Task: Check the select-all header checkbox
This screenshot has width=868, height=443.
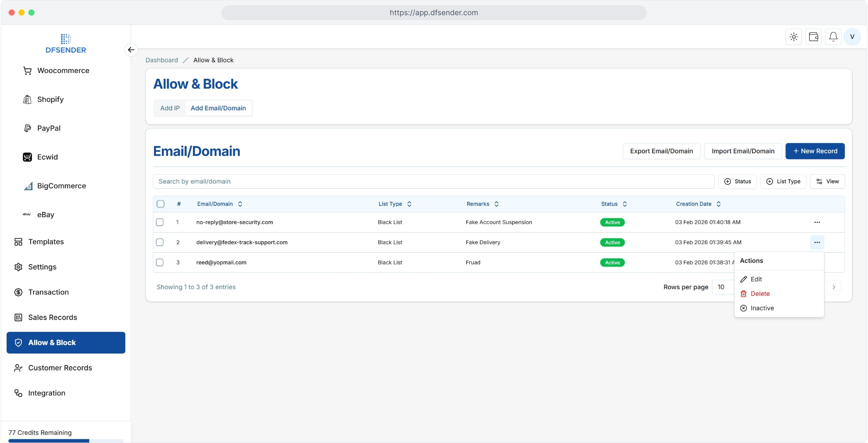Action: [161, 204]
